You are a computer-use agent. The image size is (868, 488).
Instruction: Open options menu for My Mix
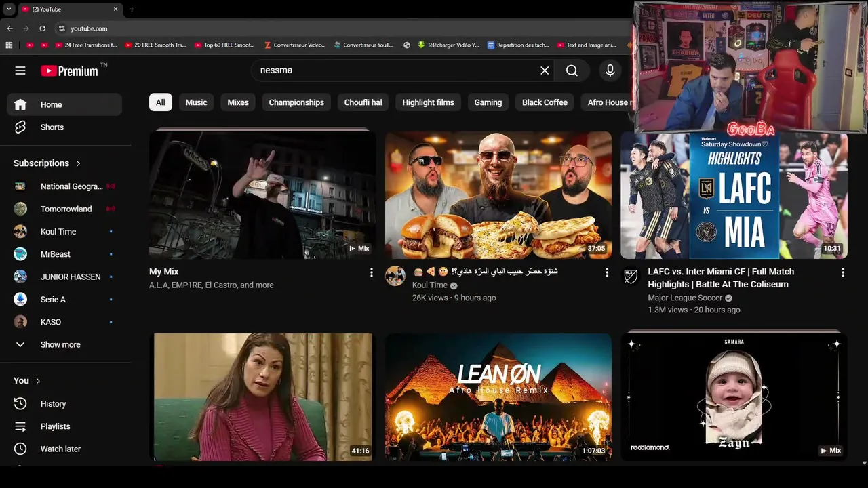pos(371,272)
